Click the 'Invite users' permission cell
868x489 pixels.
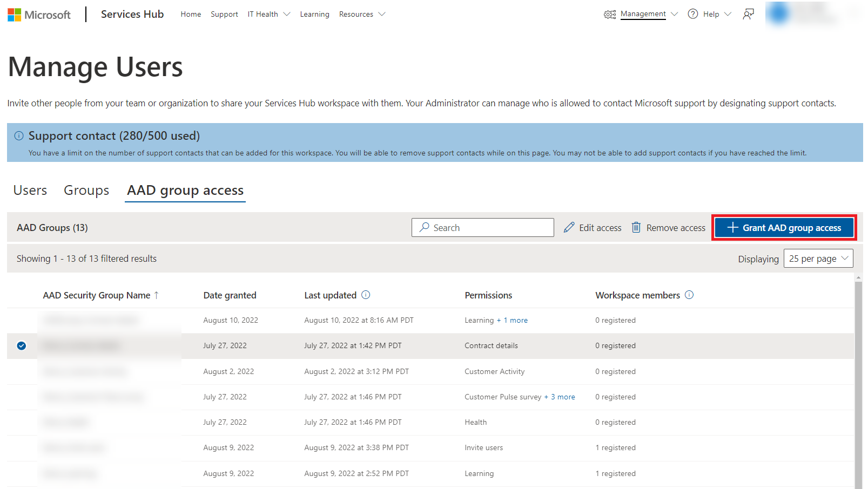(x=483, y=447)
